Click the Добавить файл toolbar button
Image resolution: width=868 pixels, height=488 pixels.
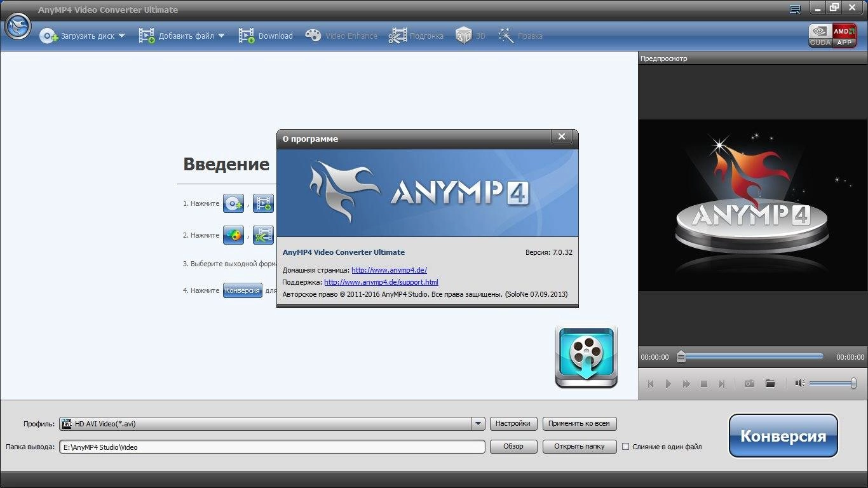pos(176,36)
